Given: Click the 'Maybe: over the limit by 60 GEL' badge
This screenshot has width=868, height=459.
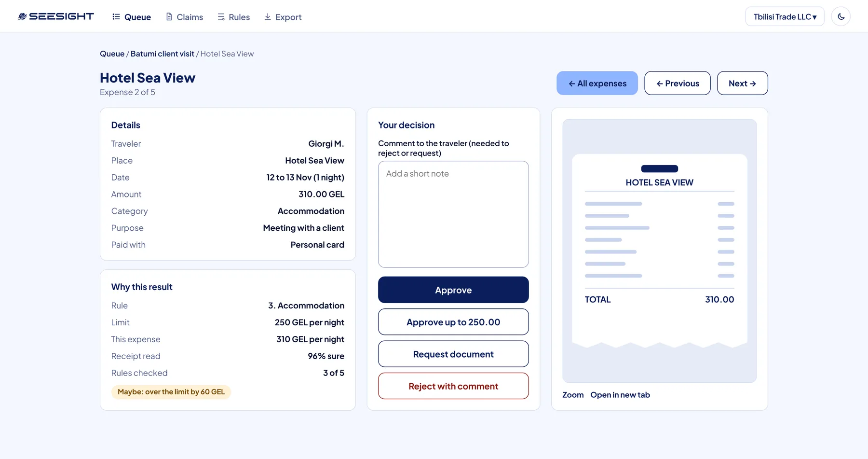Looking at the screenshot, I should (171, 392).
